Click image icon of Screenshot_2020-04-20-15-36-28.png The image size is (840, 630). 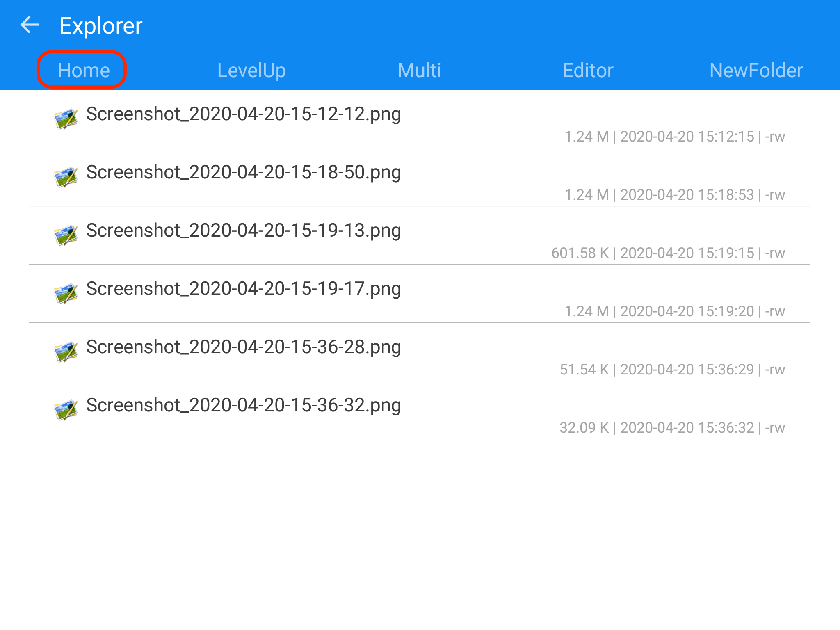[x=66, y=352]
